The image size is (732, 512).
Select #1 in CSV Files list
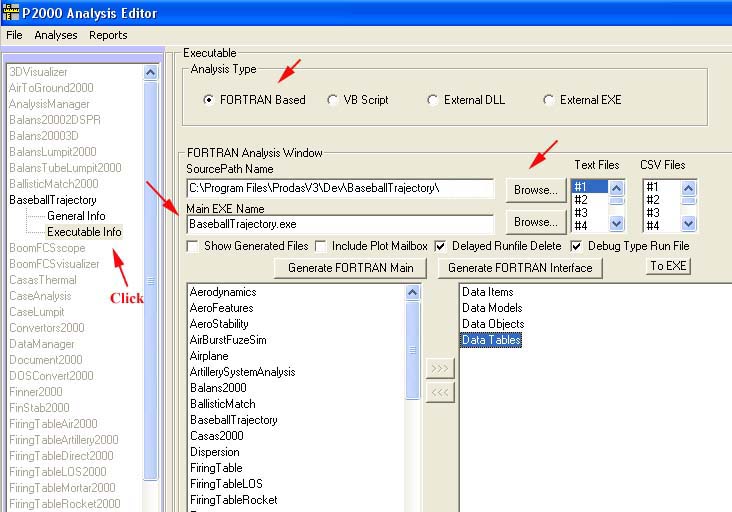click(662, 187)
